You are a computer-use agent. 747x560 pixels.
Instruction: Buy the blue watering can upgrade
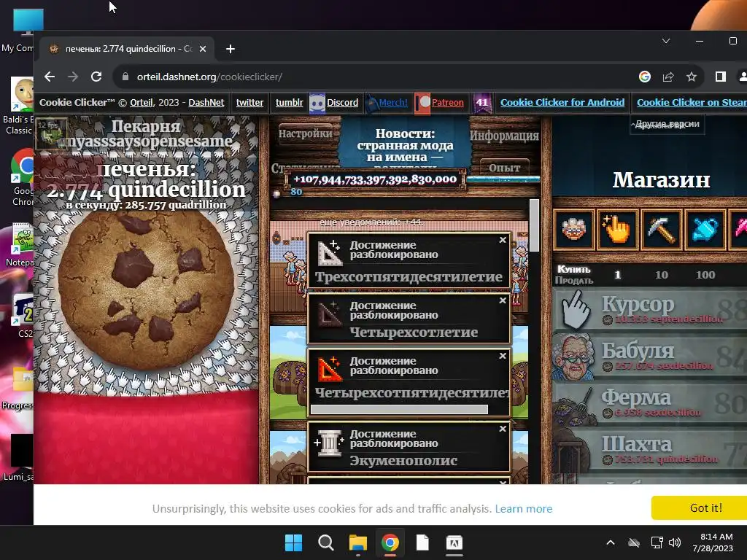[x=704, y=230]
